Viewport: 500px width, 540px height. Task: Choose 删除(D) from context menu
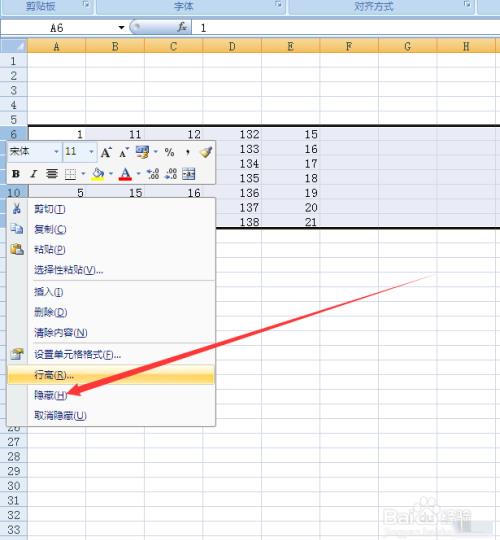coord(110,312)
